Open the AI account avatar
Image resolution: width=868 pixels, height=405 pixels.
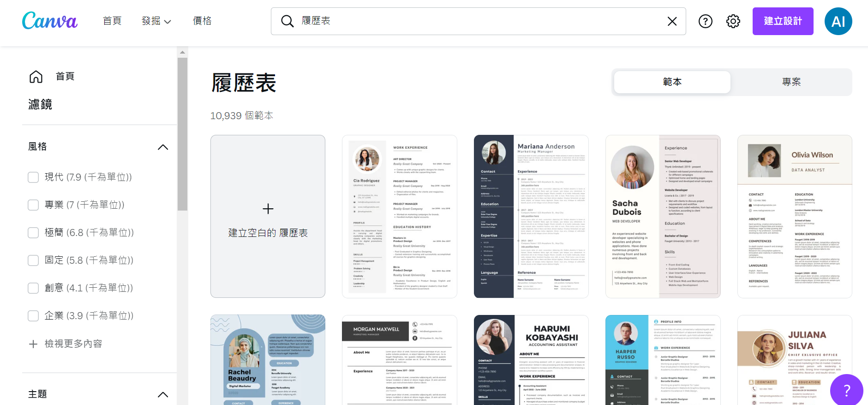click(x=838, y=21)
